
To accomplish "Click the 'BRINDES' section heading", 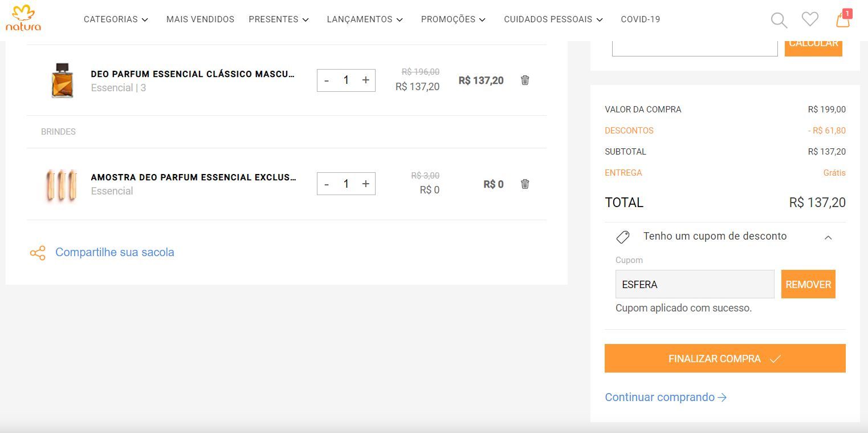I will click(x=58, y=132).
